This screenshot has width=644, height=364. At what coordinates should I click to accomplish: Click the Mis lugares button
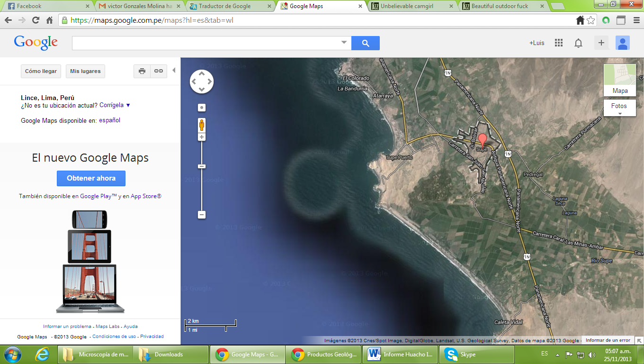(85, 71)
